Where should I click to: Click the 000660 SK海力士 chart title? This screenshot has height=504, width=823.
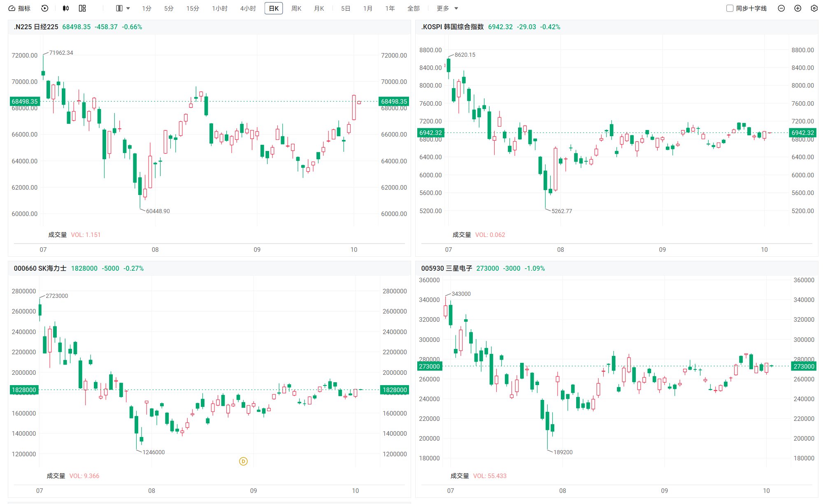coord(40,268)
